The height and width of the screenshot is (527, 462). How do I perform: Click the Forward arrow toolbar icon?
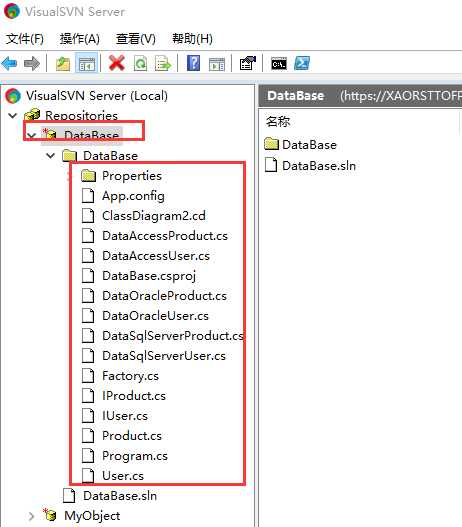click(32, 63)
